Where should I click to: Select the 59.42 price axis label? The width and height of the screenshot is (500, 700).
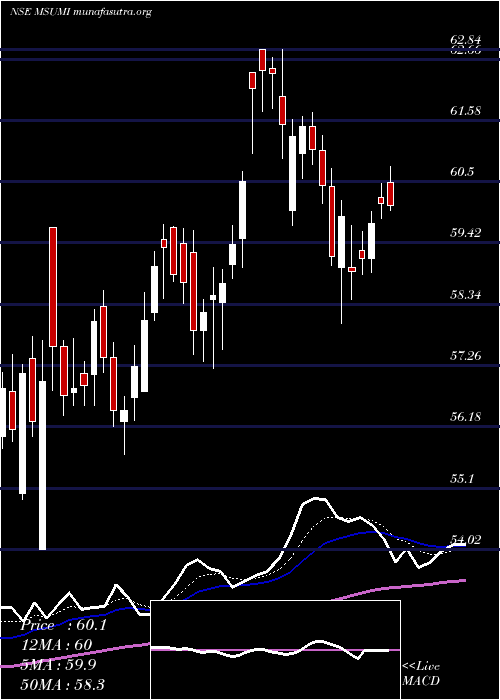(x=466, y=233)
